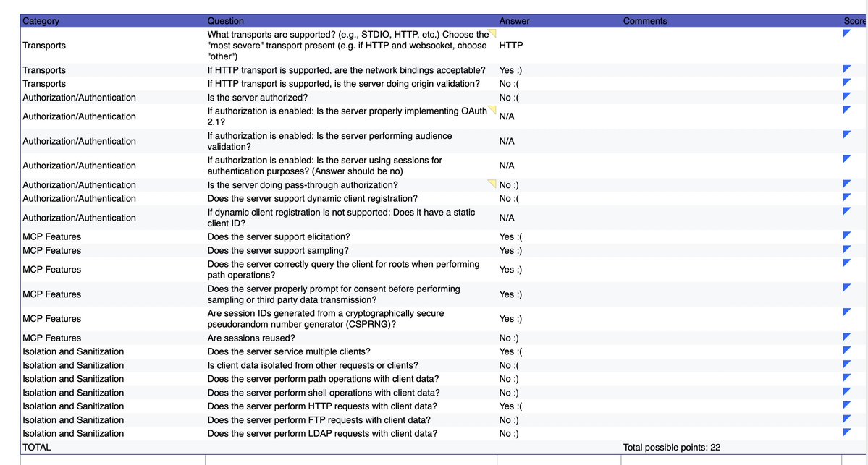Select question 'Does the server support sampling?'
This screenshot has height=465, width=868.
click(x=278, y=250)
